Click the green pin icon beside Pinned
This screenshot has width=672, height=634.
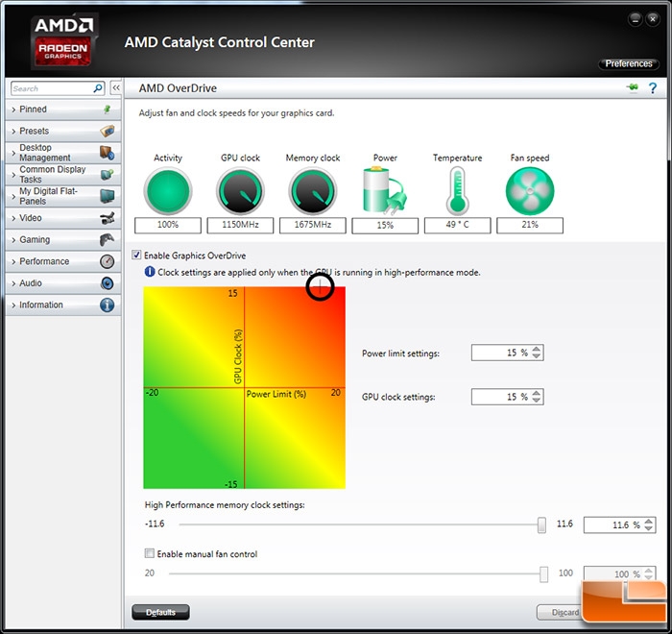pyautogui.click(x=108, y=110)
